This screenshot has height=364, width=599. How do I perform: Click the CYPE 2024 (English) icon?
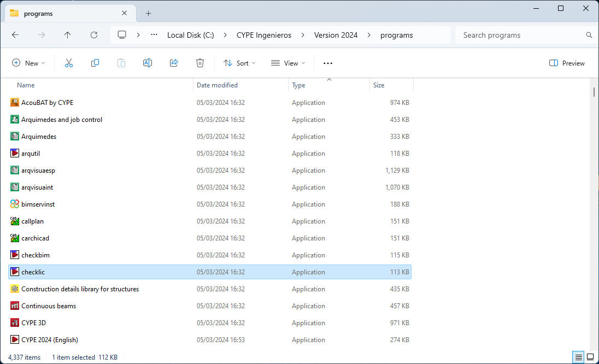pos(15,339)
